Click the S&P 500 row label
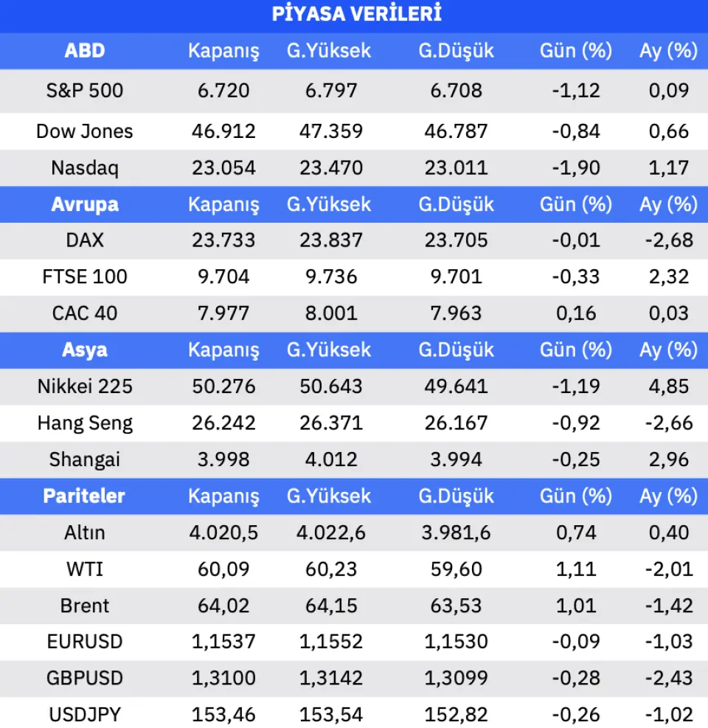Viewport: 708px width, 728px height. tap(85, 91)
